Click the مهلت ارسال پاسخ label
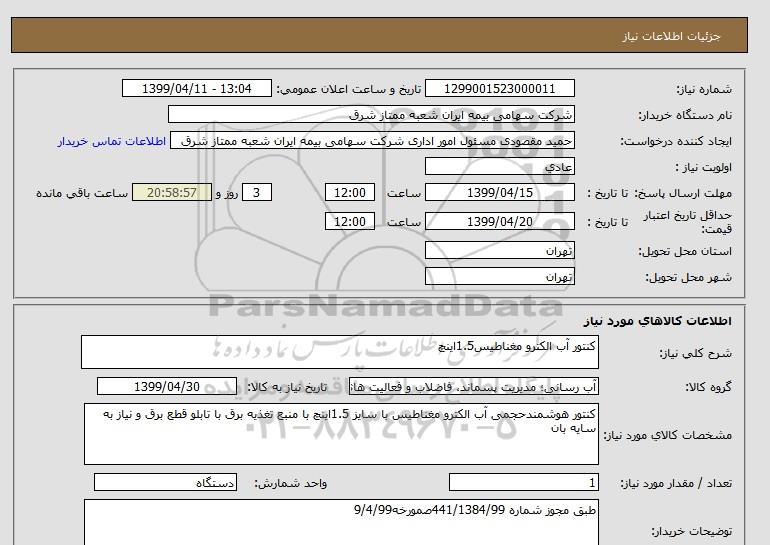The image size is (770, 545). coord(684,193)
